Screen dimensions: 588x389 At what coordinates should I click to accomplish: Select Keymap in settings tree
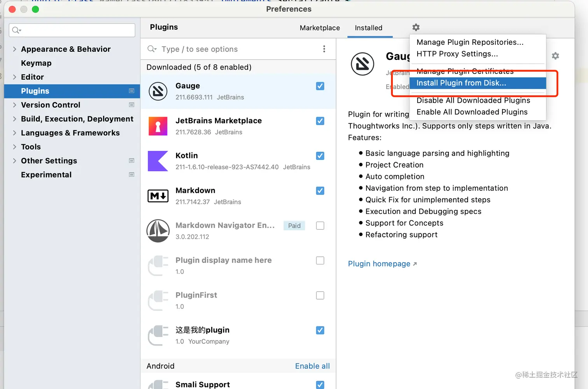pyautogui.click(x=36, y=63)
